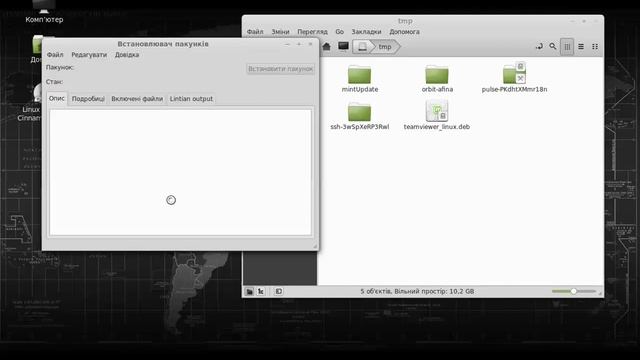Minimize the package installer window
Screen dimensions: 640x360
coord(287,44)
